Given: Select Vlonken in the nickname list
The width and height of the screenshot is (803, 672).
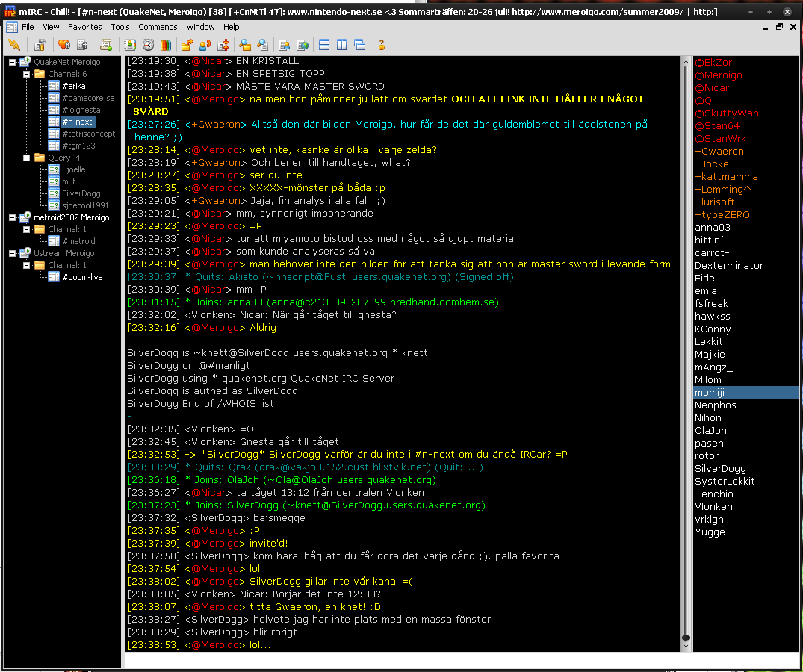Looking at the screenshot, I should (x=713, y=506).
